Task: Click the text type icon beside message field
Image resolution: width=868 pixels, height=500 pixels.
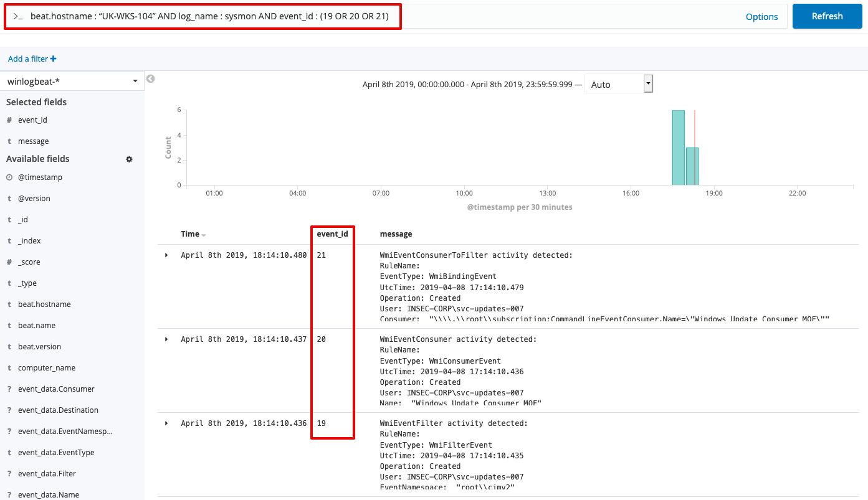Action: pos(8,141)
